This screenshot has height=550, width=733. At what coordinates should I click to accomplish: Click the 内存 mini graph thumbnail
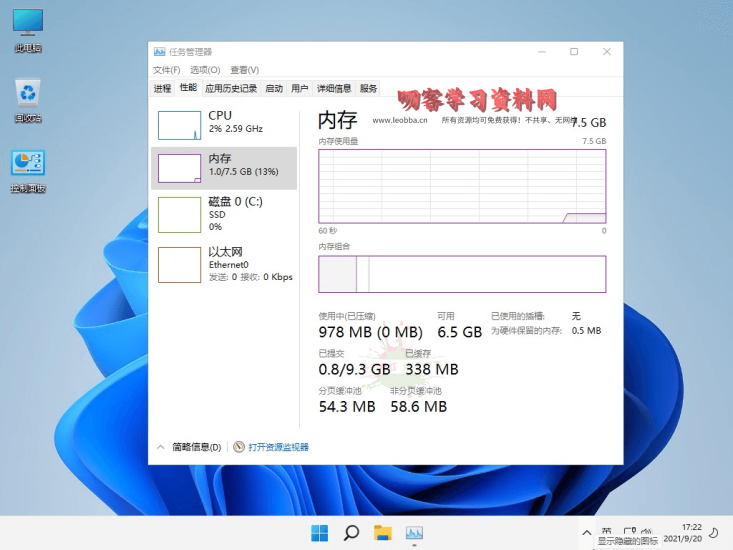(x=180, y=168)
